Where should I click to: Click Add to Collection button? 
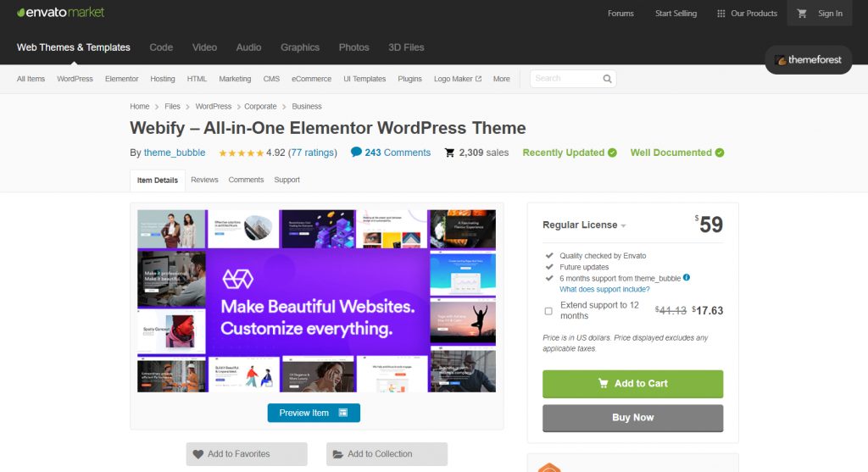(x=387, y=454)
